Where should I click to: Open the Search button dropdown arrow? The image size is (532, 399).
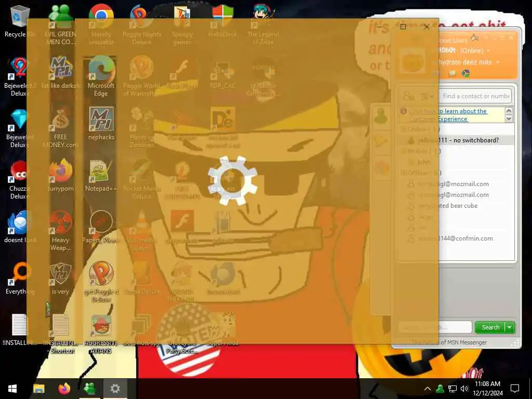(510, 327)
